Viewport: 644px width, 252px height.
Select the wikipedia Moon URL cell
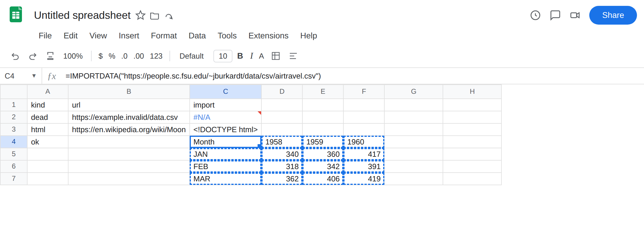pyautogui.click(x=129, y=130)
